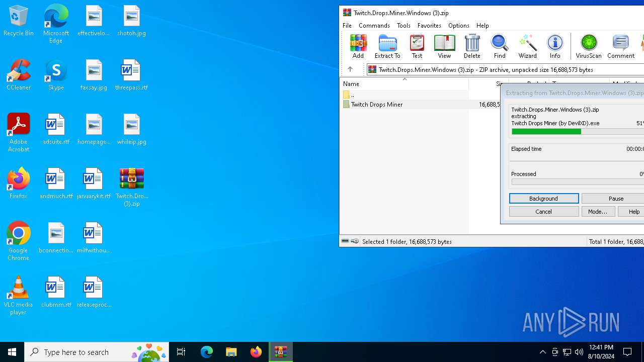
Task: Select the effectivelo... desktop image file
Action: click(x=94, y=21)
